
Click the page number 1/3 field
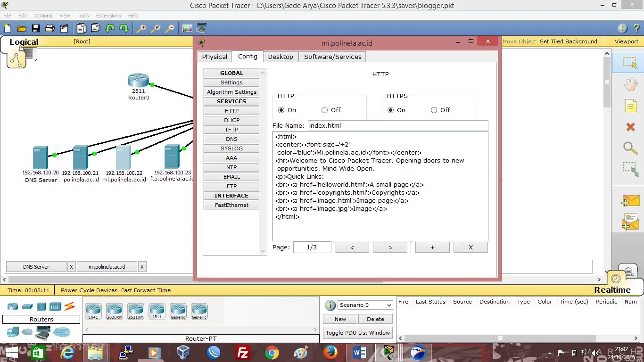click(x=312, y=247)
